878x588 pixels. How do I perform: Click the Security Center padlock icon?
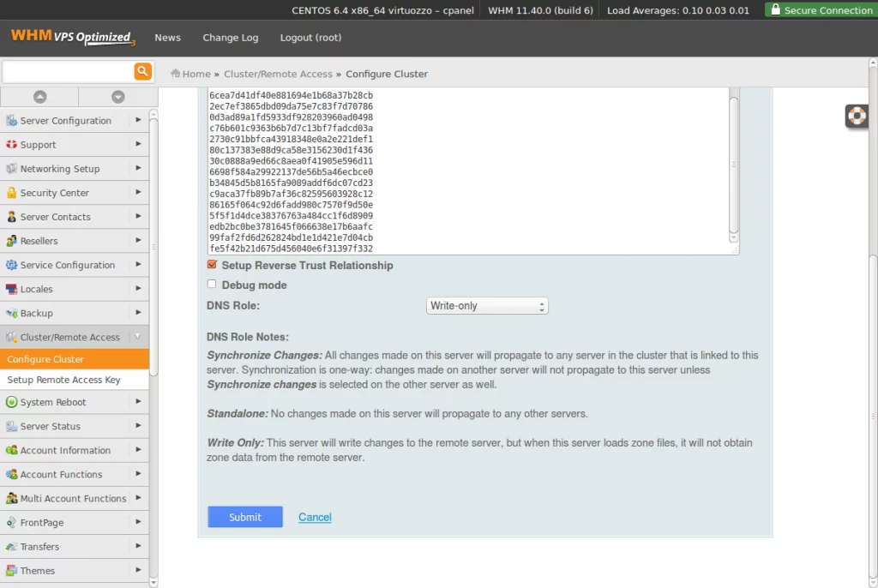click(x=11, y=193)
